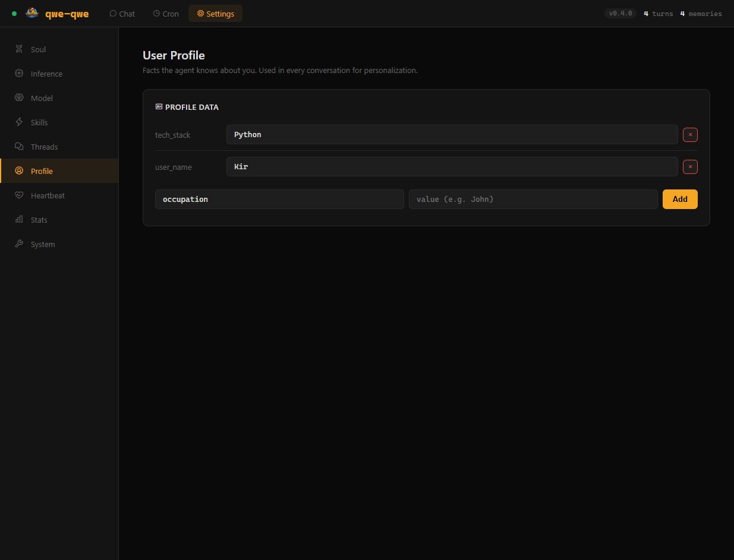This screenshot has height=560, width=734.
Task: Click the v0.4.0 version badge
Action: pyautogui.click(x=620, y=13)
